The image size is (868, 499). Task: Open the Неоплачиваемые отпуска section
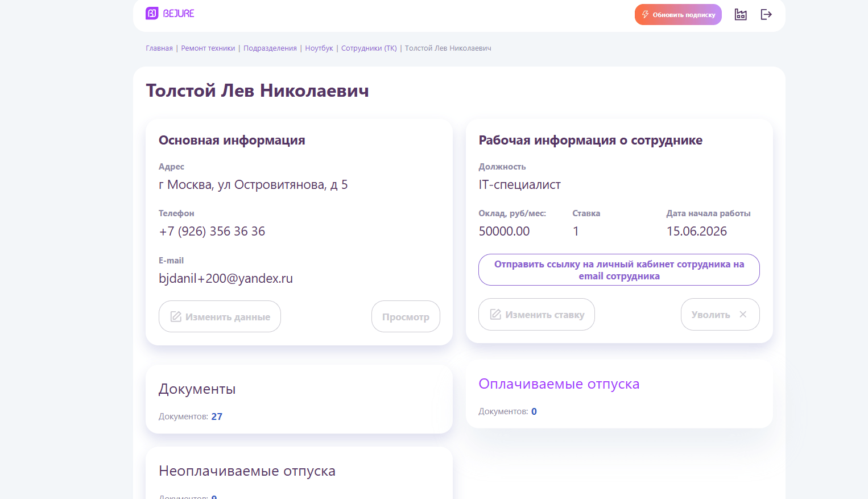pos(247,471)
